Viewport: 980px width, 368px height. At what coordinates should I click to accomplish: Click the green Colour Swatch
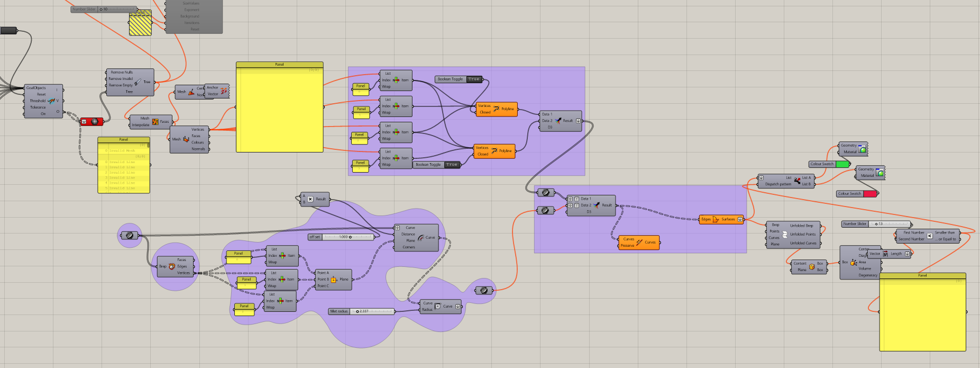click(842, 164)
